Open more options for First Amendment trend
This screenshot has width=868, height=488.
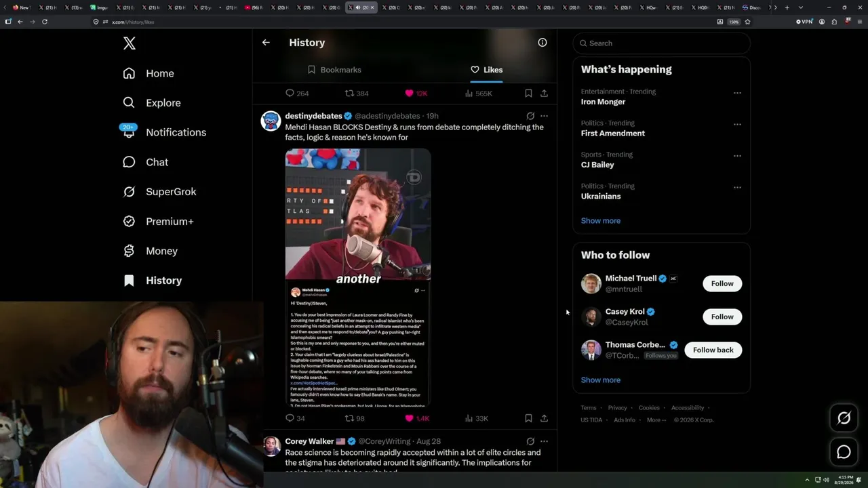point(737,125)
